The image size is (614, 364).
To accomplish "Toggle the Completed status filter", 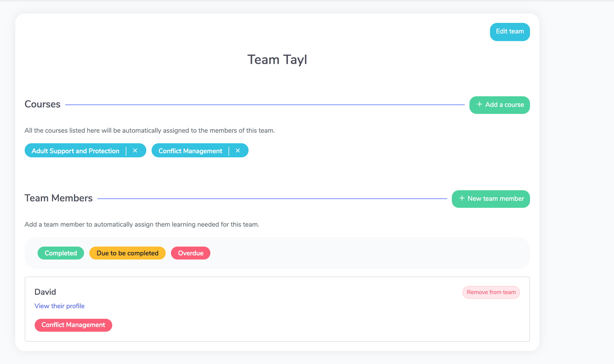I will pos(61,253).
